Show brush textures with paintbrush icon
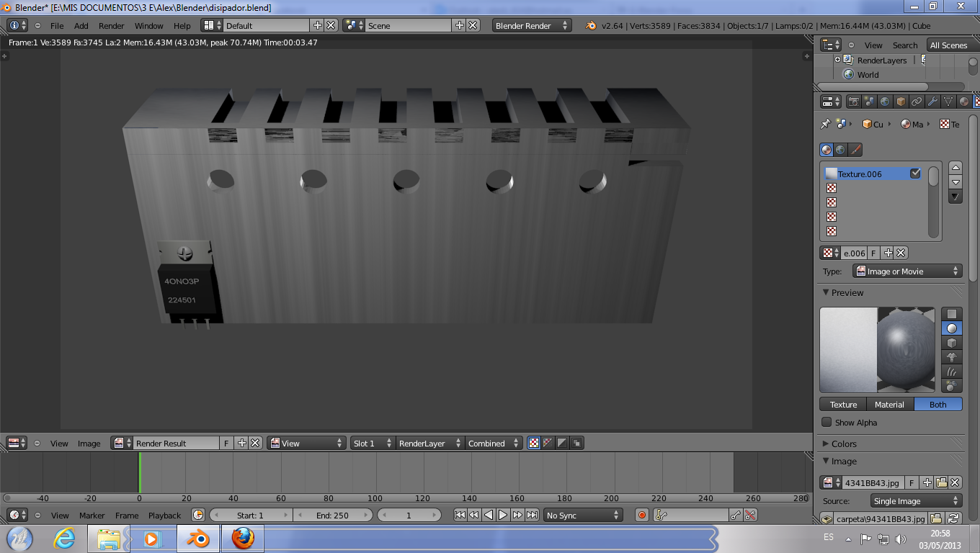The height and width of the screenshot is (553, 980). [855, 150]
